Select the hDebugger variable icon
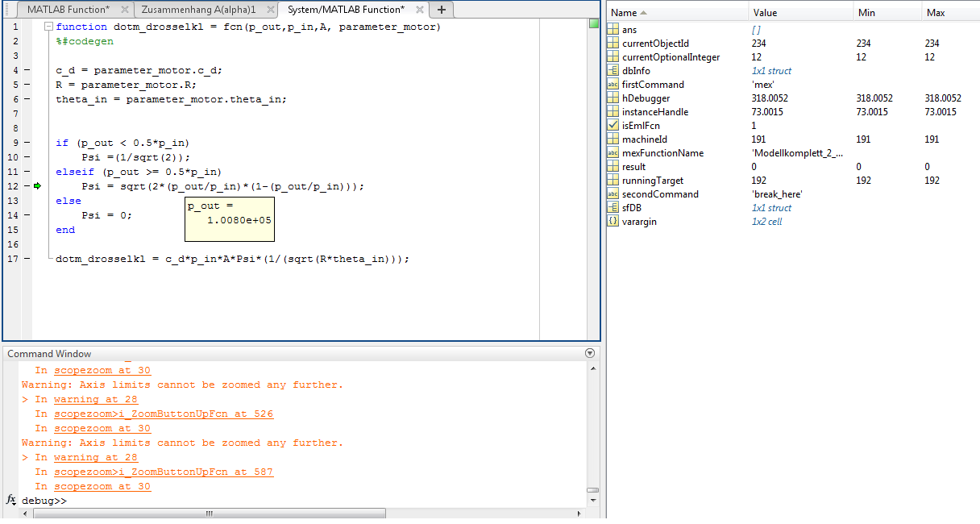Screen dimensions: 980x524 click(x=612, y=98)
